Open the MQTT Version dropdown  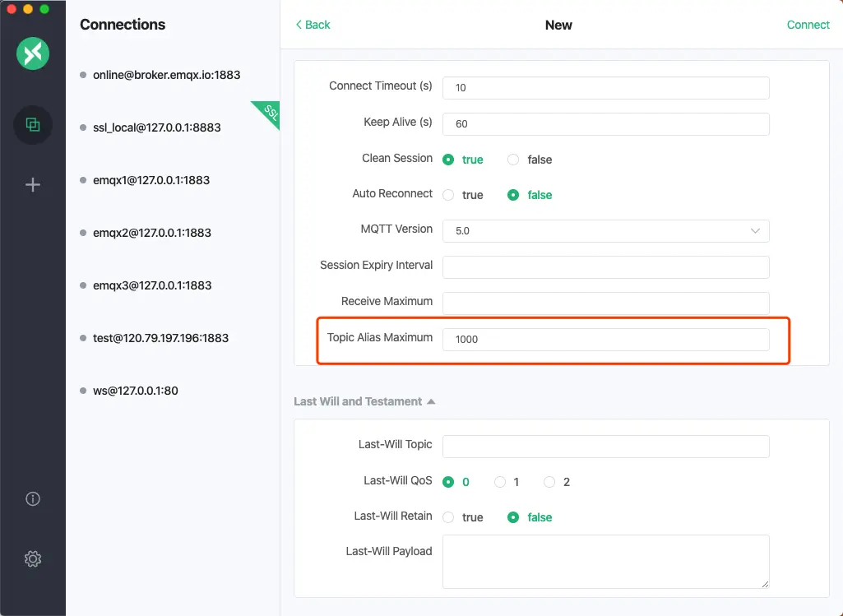point(605,231)
